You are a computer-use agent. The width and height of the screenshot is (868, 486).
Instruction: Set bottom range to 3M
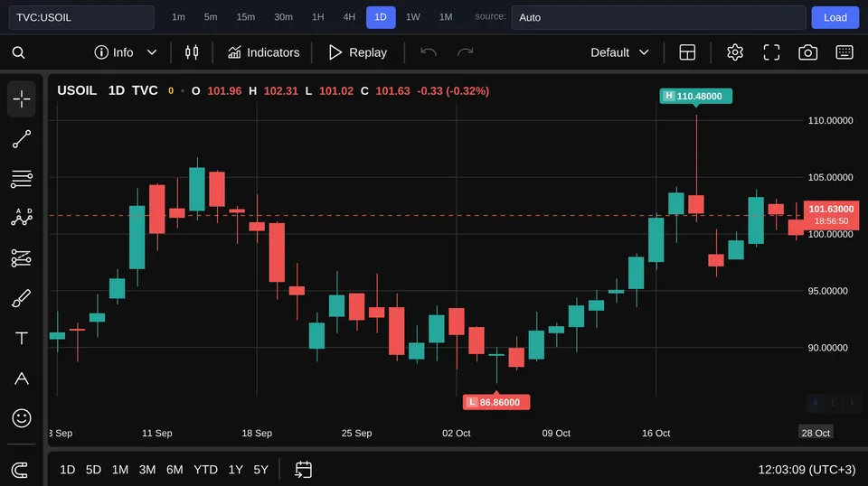pyautogui.click(x=147, y=470)
